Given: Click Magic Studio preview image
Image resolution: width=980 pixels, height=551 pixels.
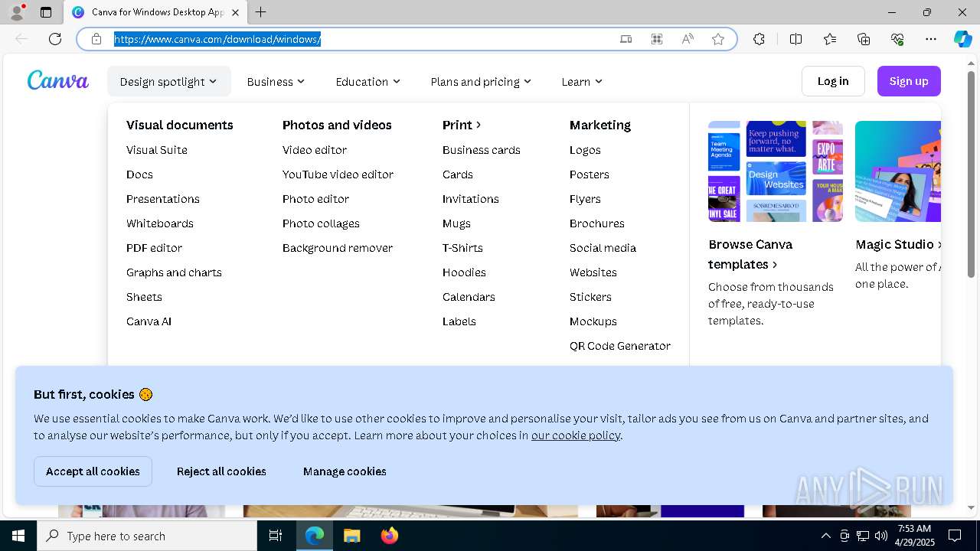Looking at the screenshot, I should (898, 171).
